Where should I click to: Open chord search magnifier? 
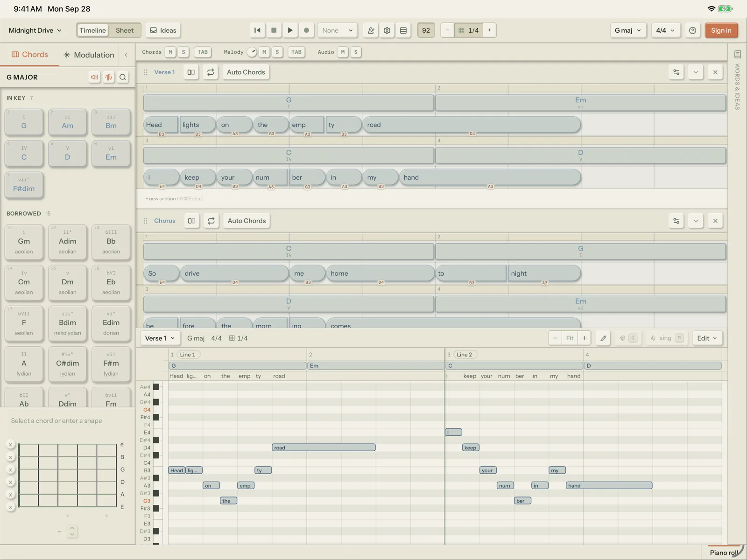(x=123, y=77)
